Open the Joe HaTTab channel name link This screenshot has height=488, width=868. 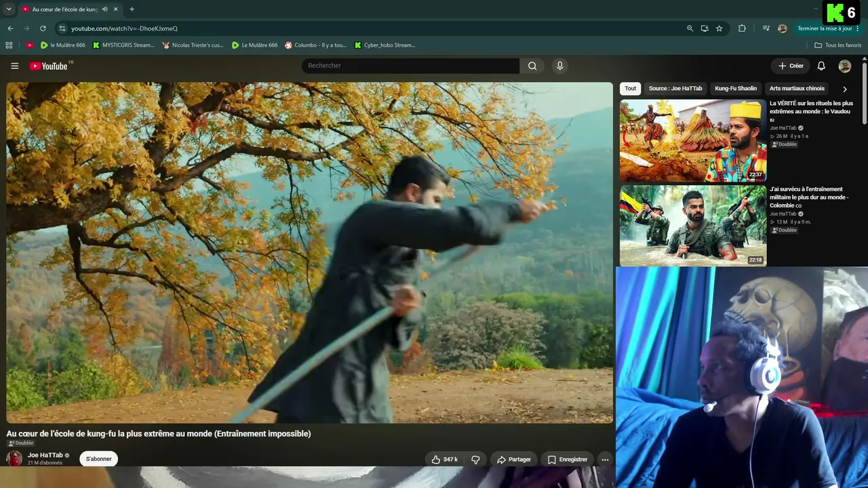(45, 455)
